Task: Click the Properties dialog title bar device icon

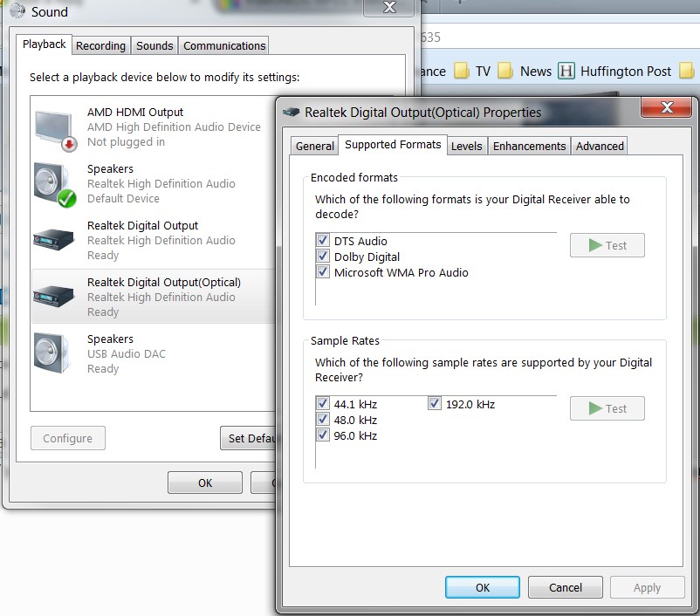Action: click(291, 112)
